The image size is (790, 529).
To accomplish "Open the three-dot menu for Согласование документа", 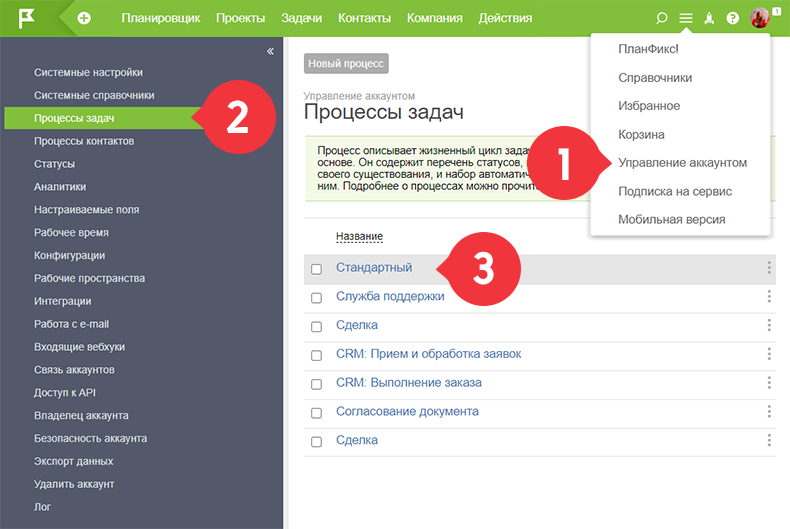I will [x=769, y=411].
